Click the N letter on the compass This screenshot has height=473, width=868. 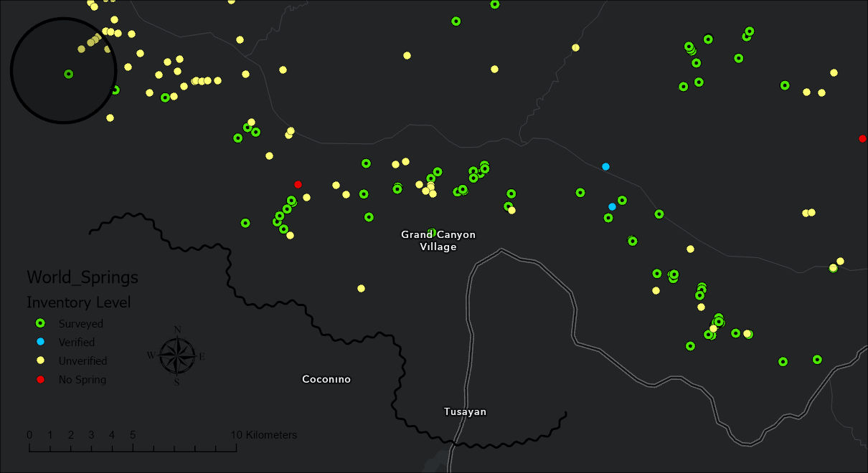177,329
